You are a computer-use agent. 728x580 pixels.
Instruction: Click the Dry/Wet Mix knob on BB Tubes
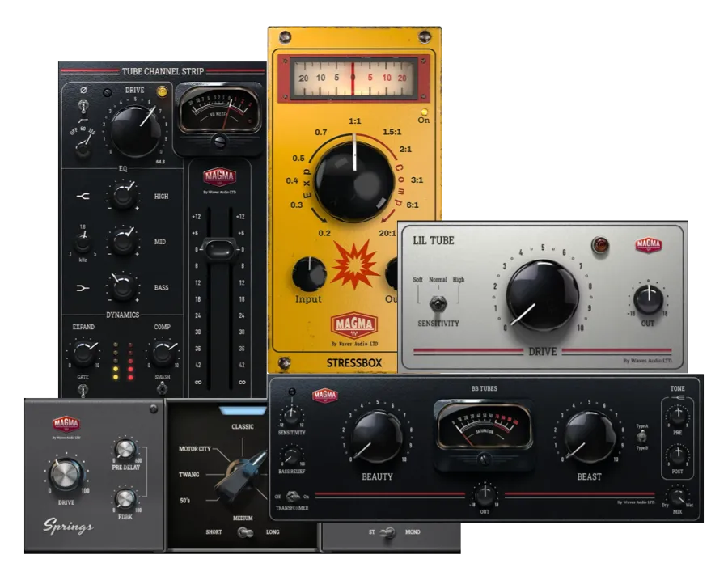[x=677, y=497]
